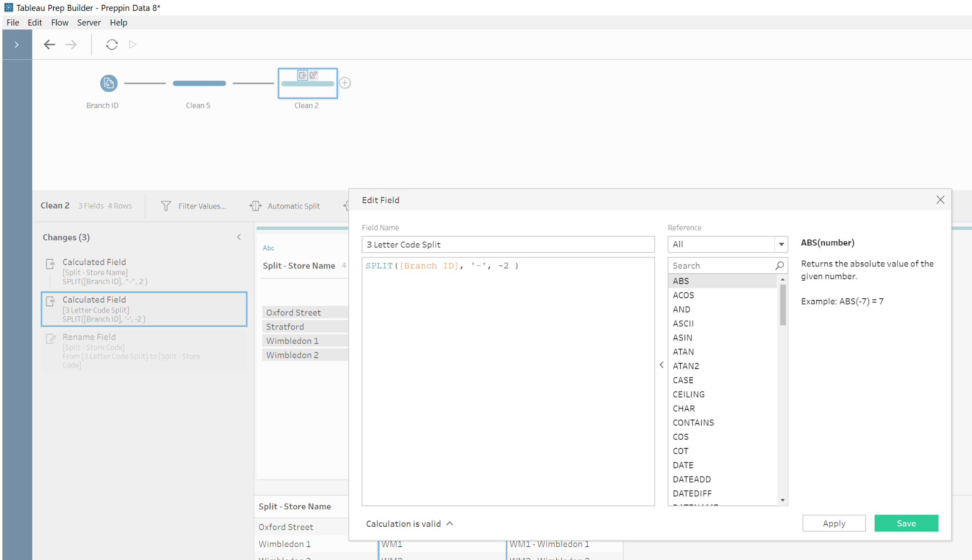Open the Reference All dropdown
This screenshot has width=972, height=560.
tap(781, 244)
